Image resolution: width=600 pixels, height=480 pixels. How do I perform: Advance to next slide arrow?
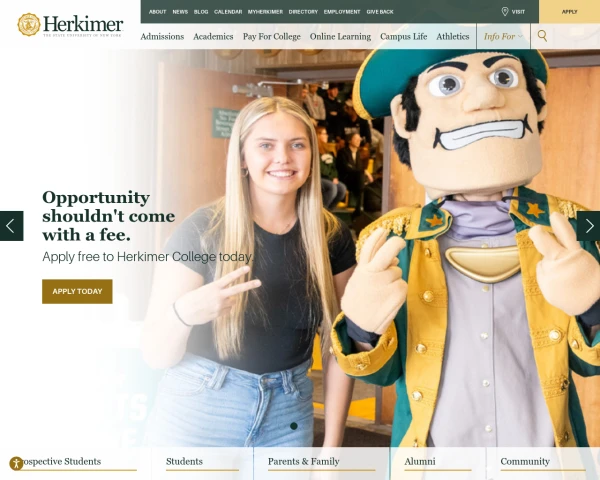(x=589, y=226)
